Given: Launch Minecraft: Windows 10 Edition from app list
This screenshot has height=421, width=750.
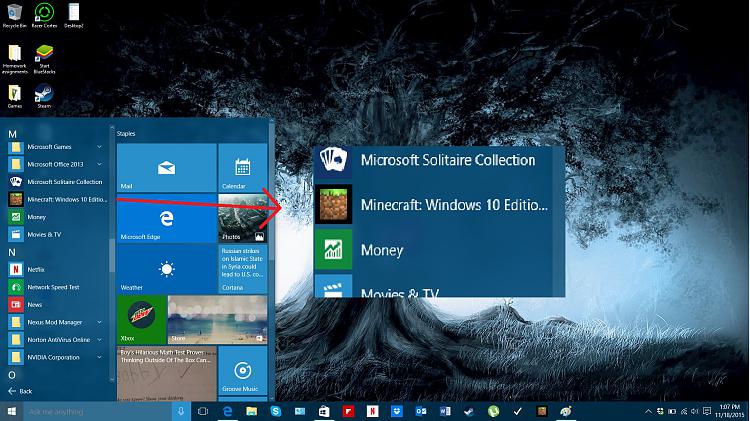Looking at the screenshot, I should point(56,199).
